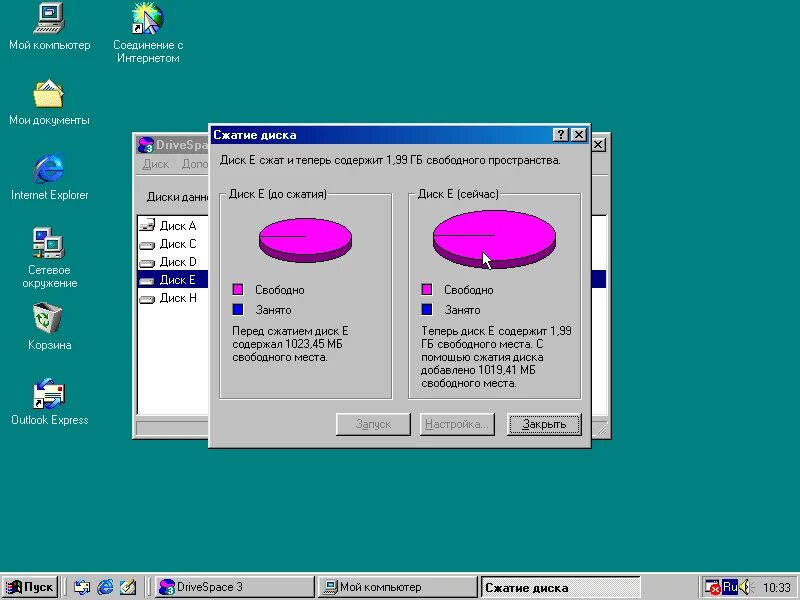The width and height of the screenshot is (800, 600).
Task: Click text 'Диск E сжат и теперь содержит'
Action: pos(301,160)
